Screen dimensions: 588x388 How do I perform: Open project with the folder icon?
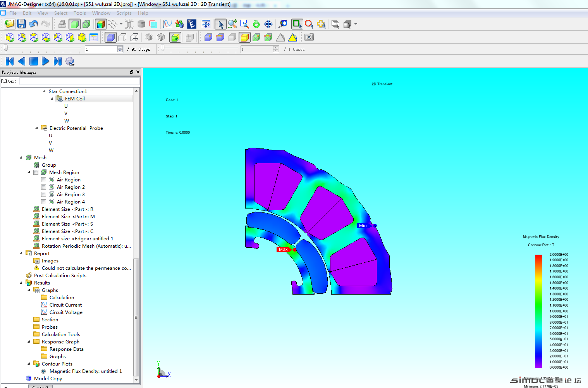(9, 24)
